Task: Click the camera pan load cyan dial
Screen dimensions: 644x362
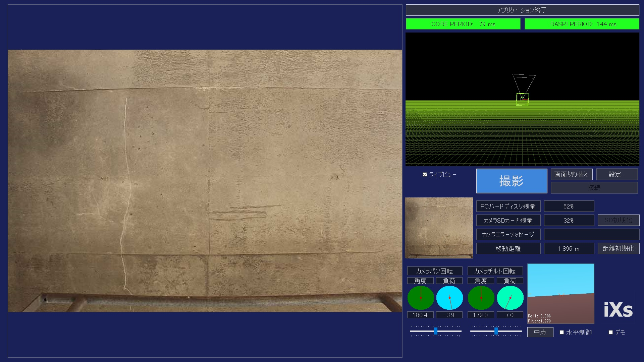Action: pyautogui.click(x=449, y=298)
